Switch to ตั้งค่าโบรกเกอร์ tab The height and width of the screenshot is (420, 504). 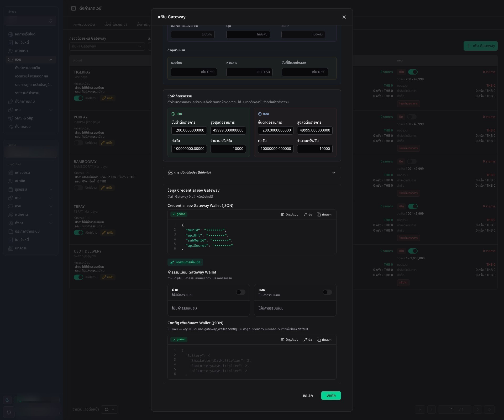(116, 24)
